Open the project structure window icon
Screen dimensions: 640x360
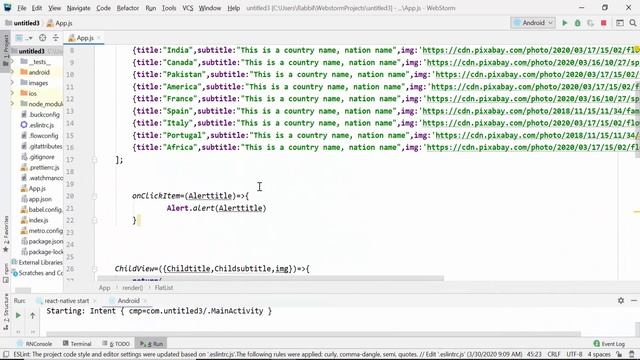(x=620, y=23)
